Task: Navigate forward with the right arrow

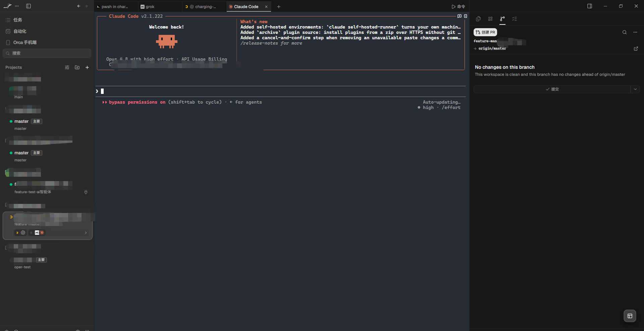Action: coord(86,6)
